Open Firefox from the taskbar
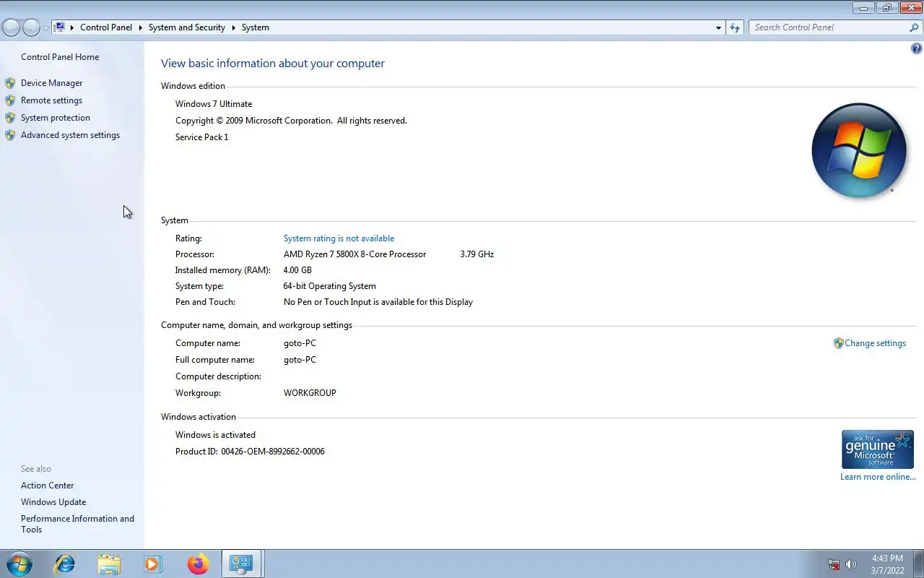Screen dimensions: 924x578 coord(198,564)
